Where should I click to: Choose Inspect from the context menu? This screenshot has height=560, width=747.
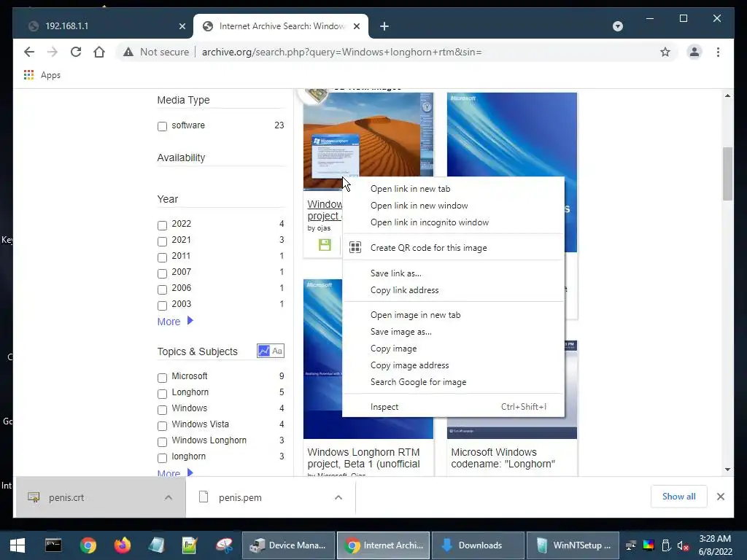pos(453,407)
